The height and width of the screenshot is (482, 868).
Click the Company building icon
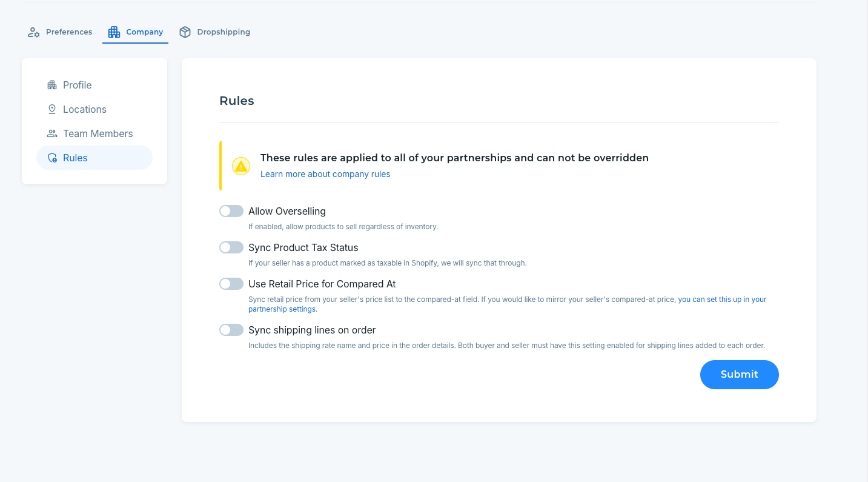pyautogui.click(x=114, y=32)
